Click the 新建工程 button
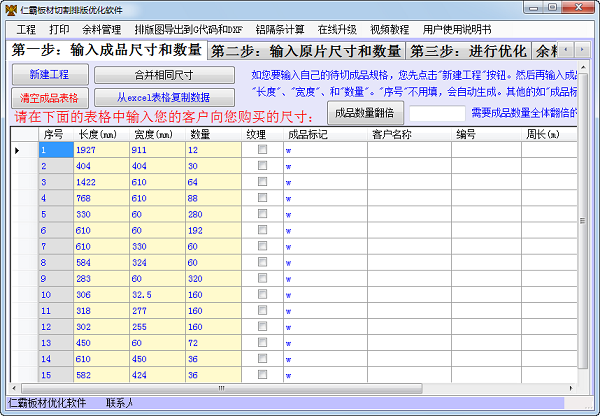This screenshot has height=416, width=600. point(51,75)
